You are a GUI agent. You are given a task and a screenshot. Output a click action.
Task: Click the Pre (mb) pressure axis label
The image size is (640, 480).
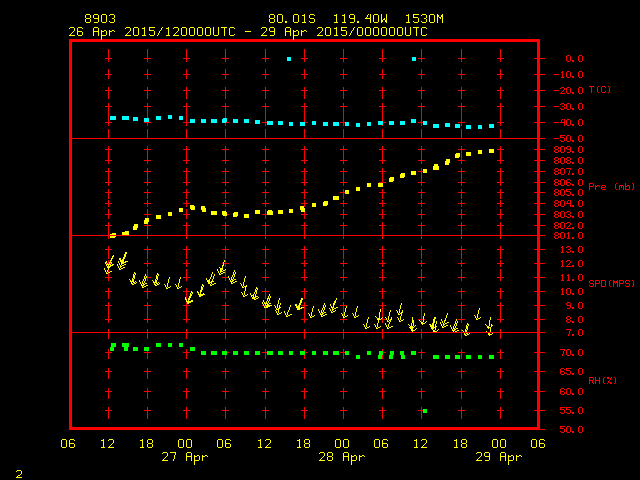(611, 187)
